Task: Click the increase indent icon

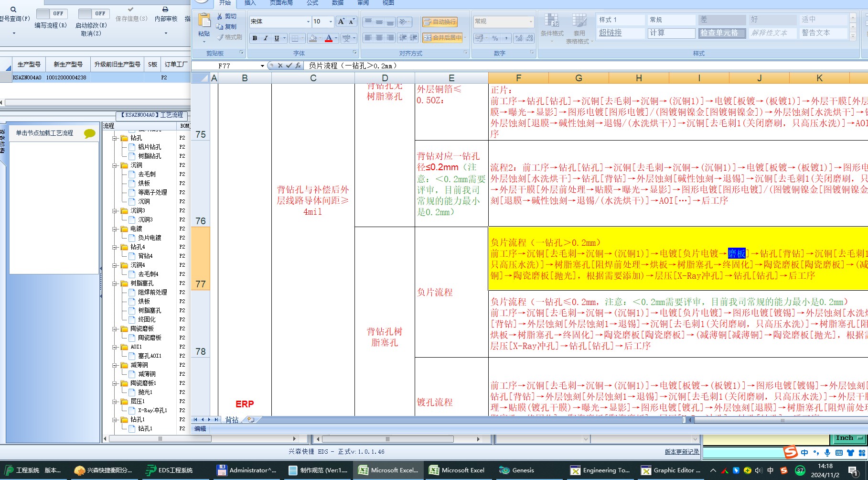Action: tap(413, 38)
